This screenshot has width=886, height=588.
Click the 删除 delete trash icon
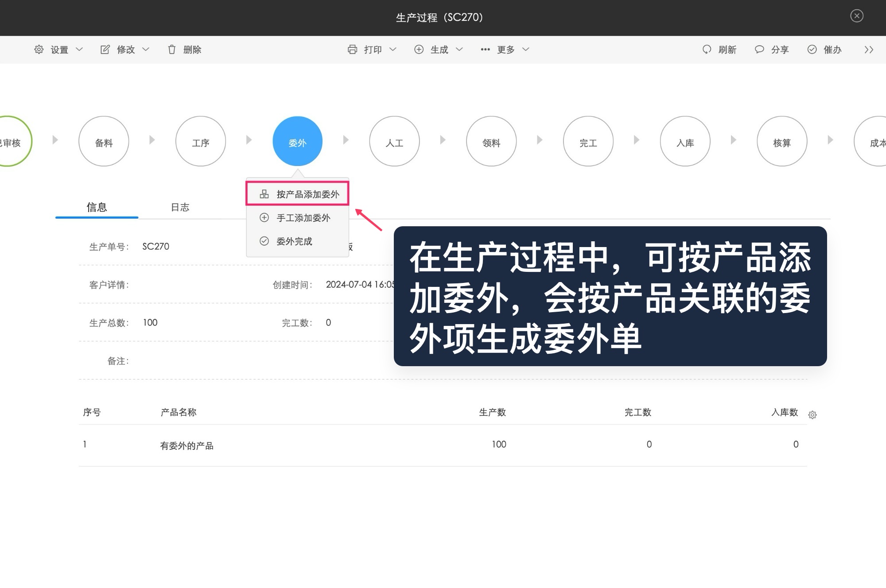[x=172, y=49]
